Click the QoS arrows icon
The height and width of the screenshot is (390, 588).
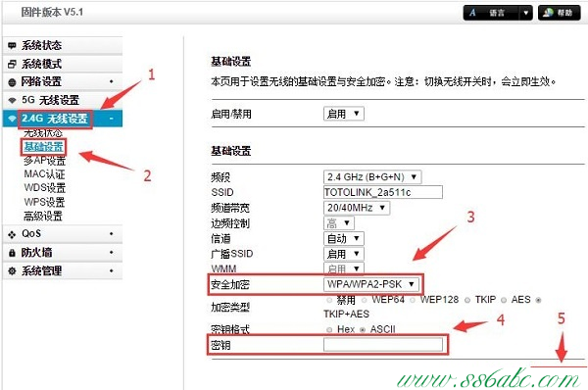pyautogui.click(x=12, y=234)
